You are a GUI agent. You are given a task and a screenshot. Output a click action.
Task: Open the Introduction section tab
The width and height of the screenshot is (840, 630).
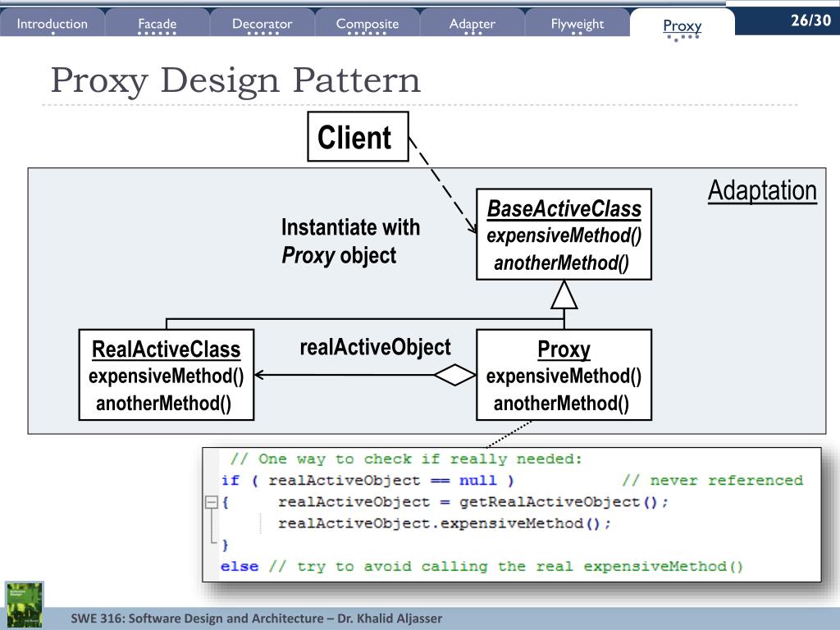pos(52,24)
